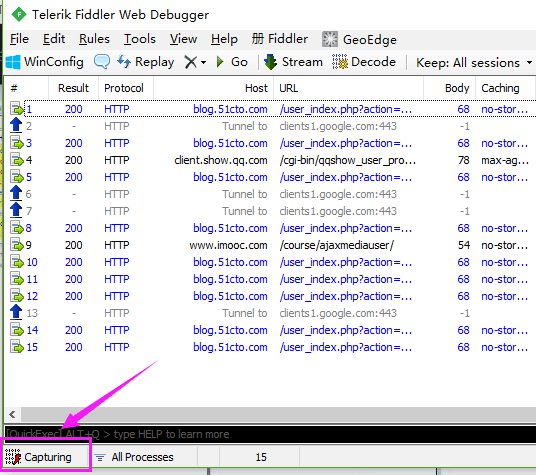Viewport: 536px width, 475px height.
Task: Click the Remove X icon in toolbar
Action: point(190,62)
